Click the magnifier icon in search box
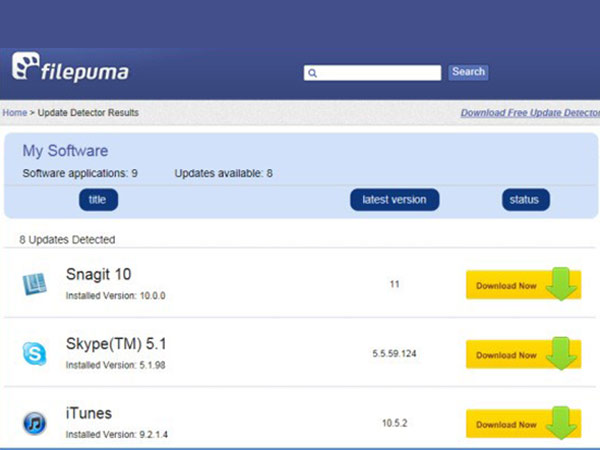Screen dimensions: 600x450 point(312,73)
